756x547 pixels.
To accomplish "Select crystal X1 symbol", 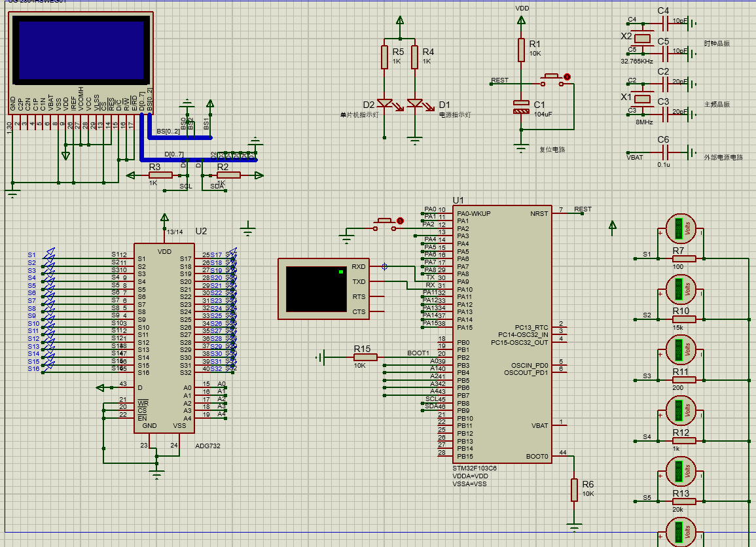I will 641,99.
